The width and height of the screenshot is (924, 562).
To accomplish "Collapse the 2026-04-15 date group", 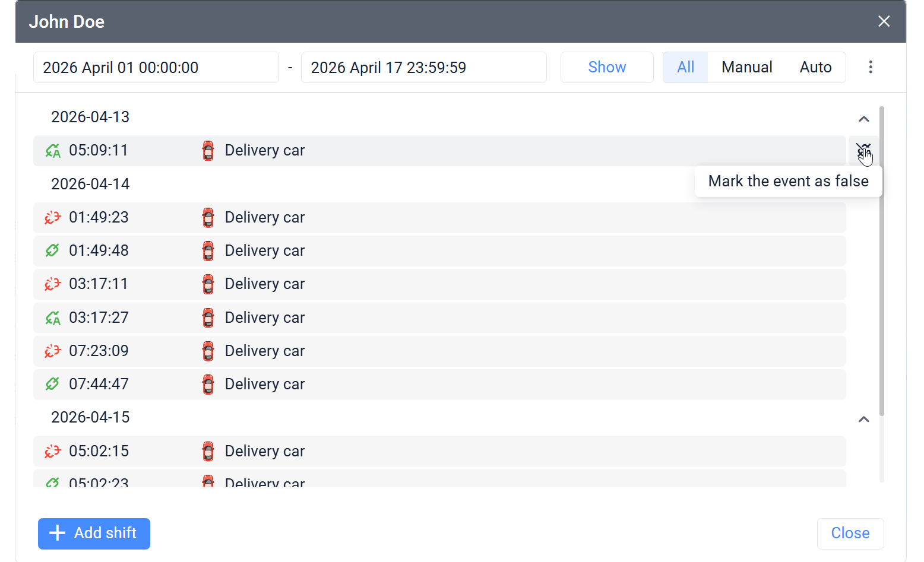I will point(864,419).
